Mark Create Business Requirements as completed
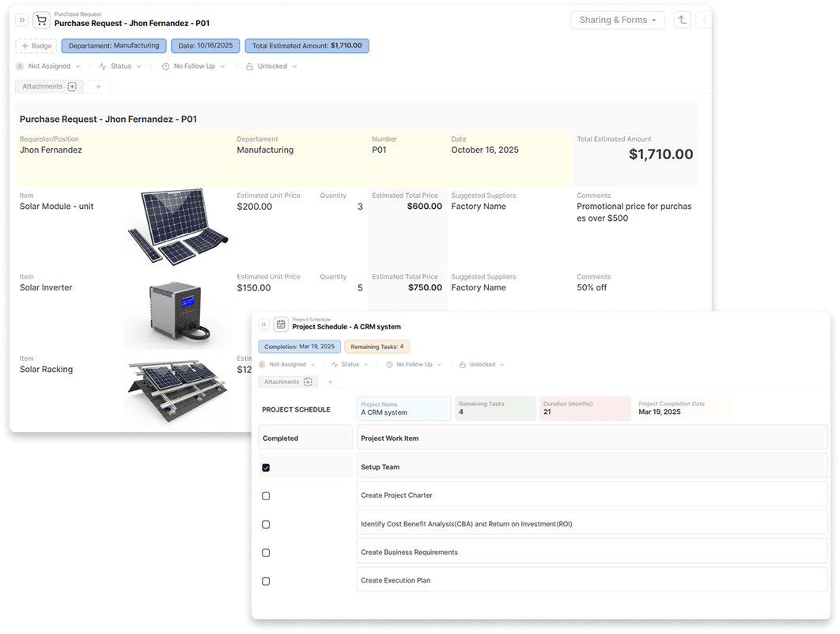The image size is (840, 634). tap(266, 552)
